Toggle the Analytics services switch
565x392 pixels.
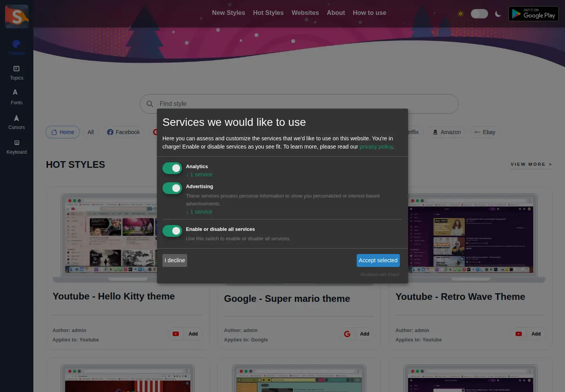click(x=172, y=168)
